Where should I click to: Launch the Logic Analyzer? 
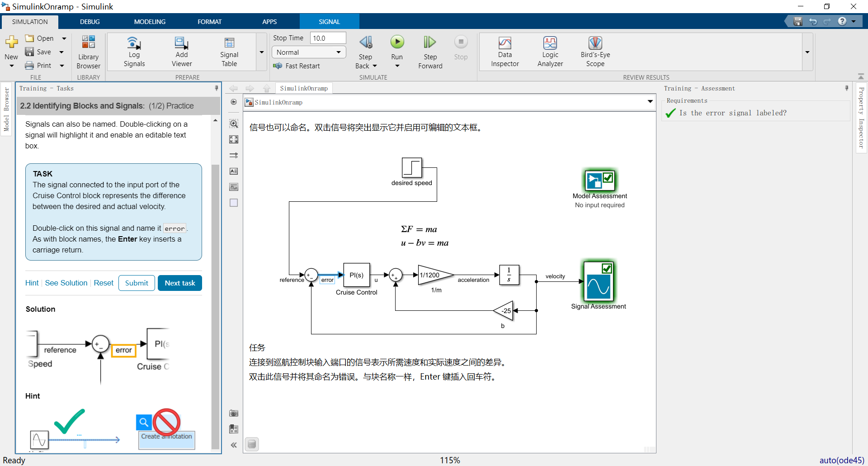pyautogui.click(x=550, y=50)
